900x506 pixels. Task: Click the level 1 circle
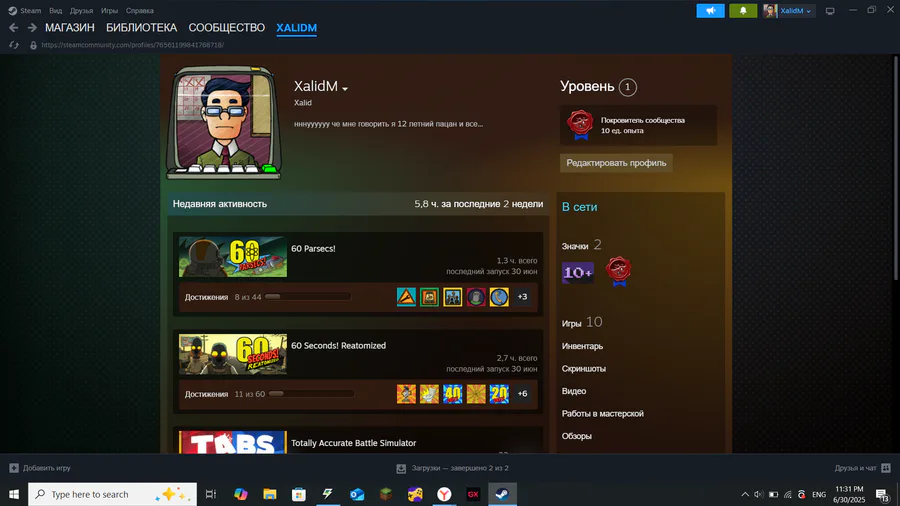point(627,87)
